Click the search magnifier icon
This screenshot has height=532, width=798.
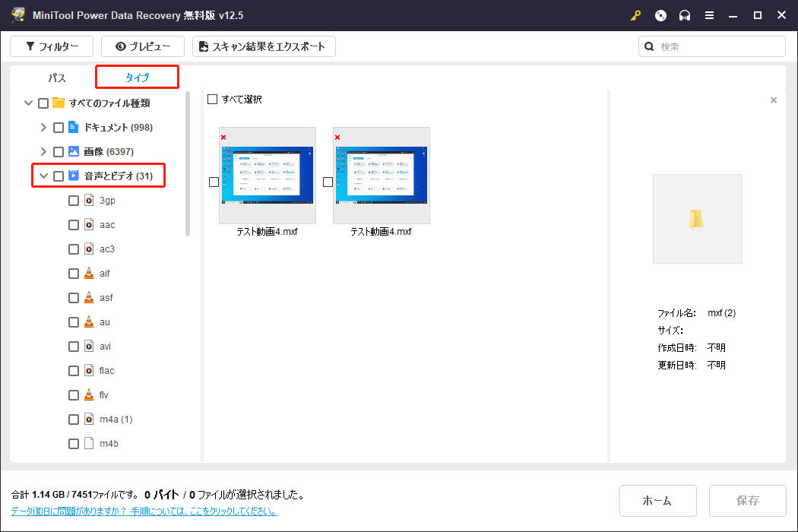[649, 46]
